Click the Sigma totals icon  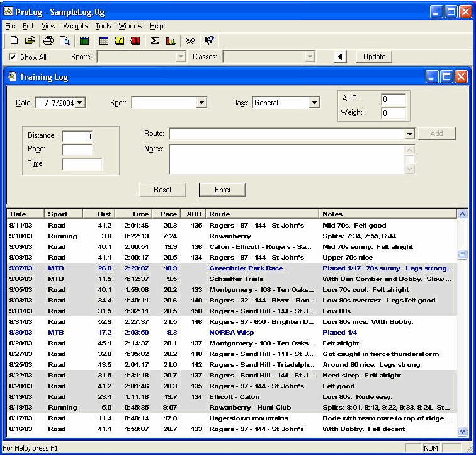click(155, 40)
